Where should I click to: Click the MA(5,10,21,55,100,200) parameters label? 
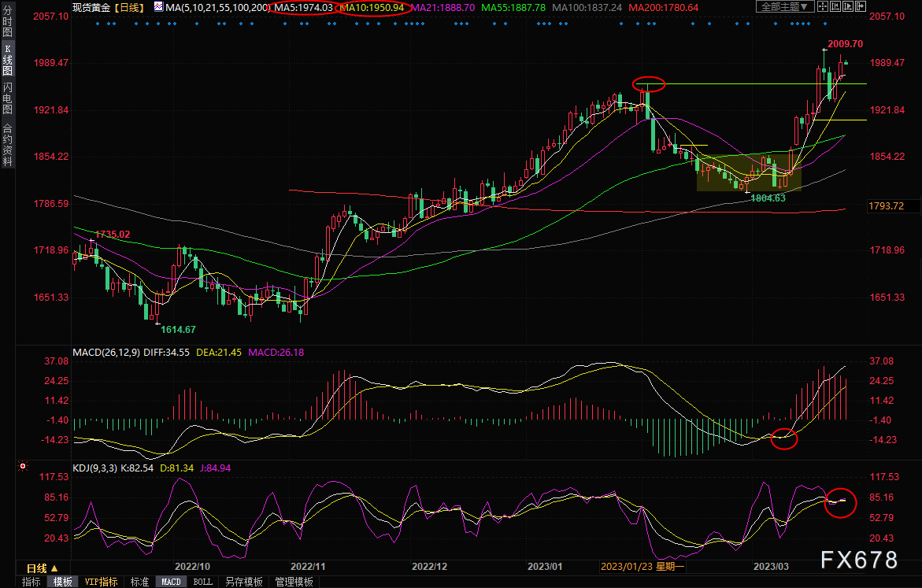click(x=218, y=8)
